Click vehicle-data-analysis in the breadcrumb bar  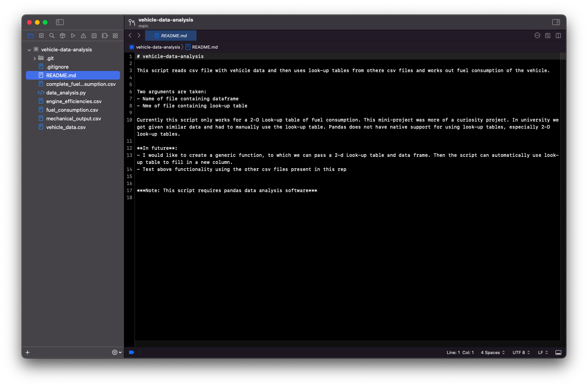coord(158,47)
